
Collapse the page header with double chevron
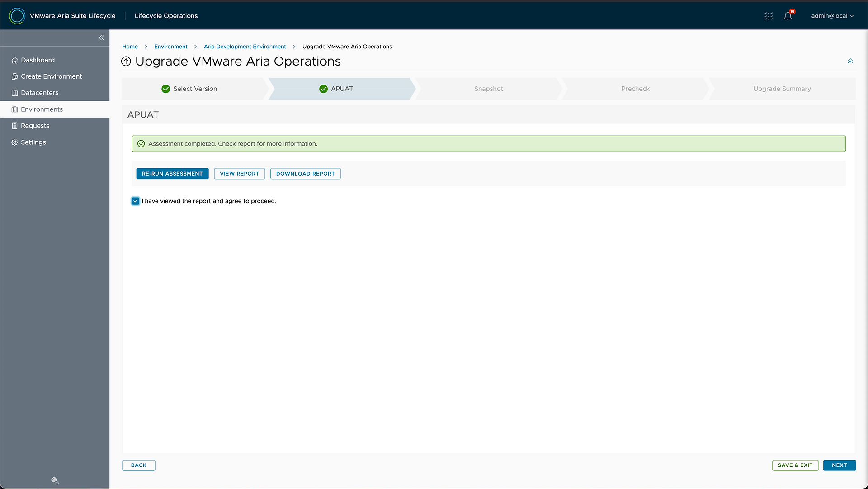[850, 61]
